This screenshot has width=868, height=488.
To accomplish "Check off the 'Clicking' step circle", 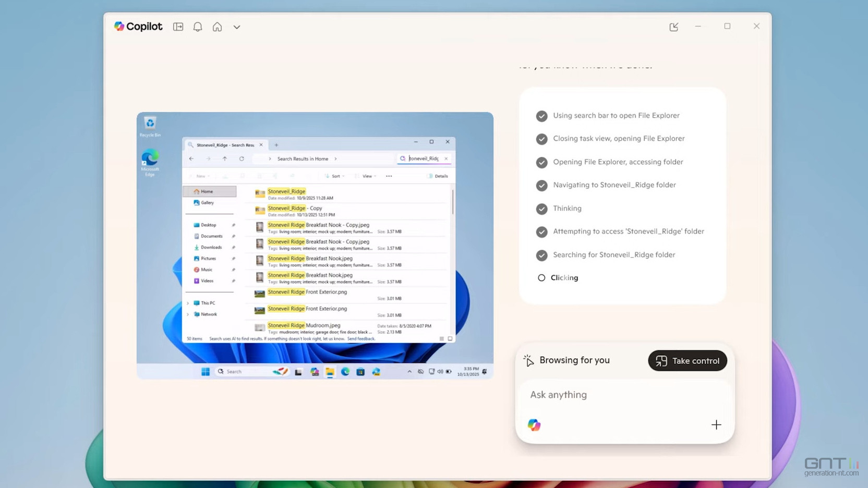I will tap(541, 277).
